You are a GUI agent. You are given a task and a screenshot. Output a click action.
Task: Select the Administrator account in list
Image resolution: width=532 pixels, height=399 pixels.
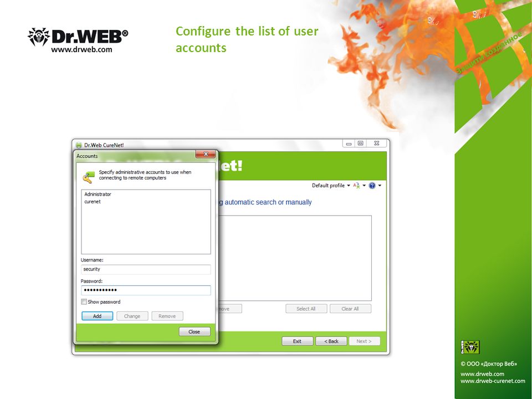click(x=98, y=194)
